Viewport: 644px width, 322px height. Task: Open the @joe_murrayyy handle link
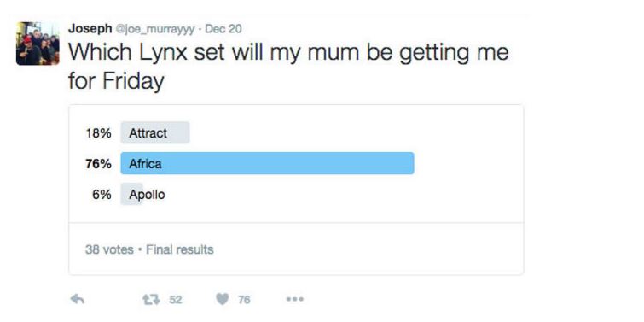156,29
